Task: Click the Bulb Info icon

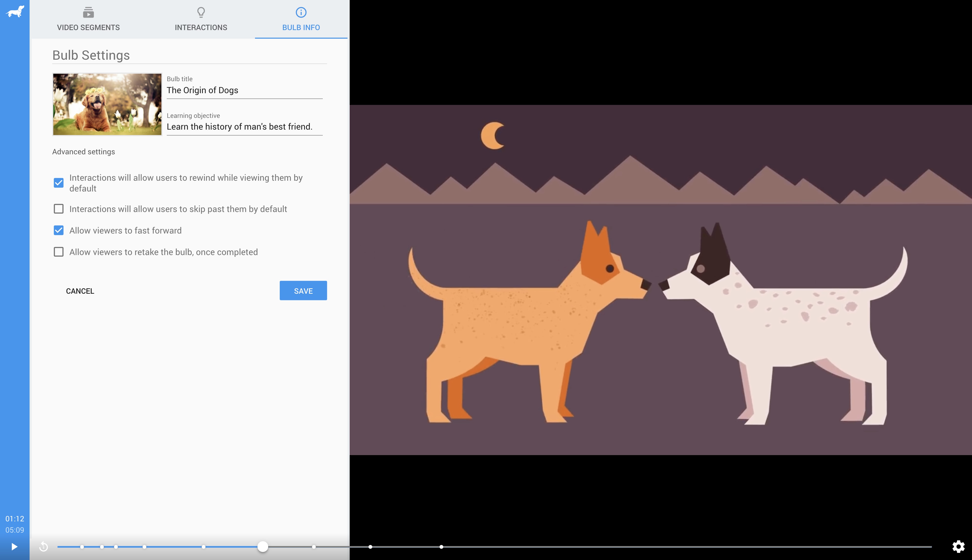Action: (301, 12)
